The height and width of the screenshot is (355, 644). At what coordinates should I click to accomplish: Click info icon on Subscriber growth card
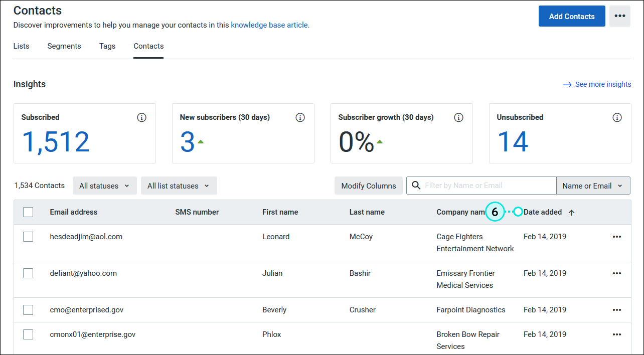(x=458, y=117)
